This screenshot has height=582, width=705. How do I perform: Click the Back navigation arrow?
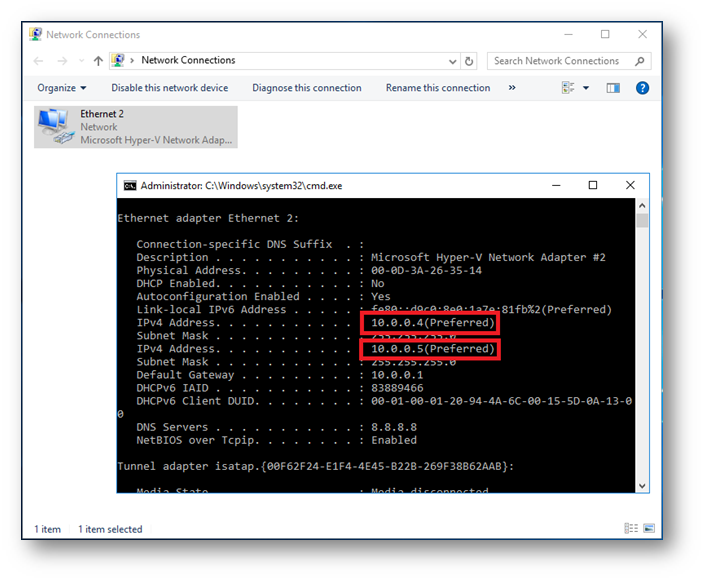(39, 61)
